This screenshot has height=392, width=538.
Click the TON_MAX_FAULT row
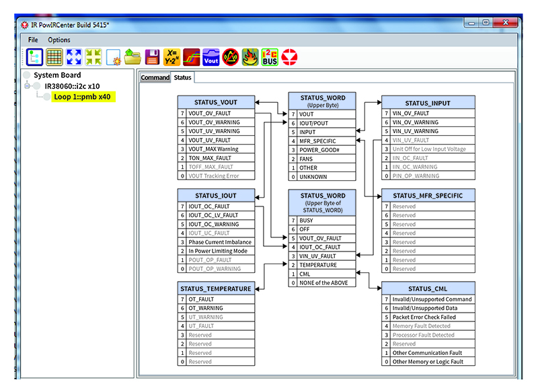coord(216,158)
